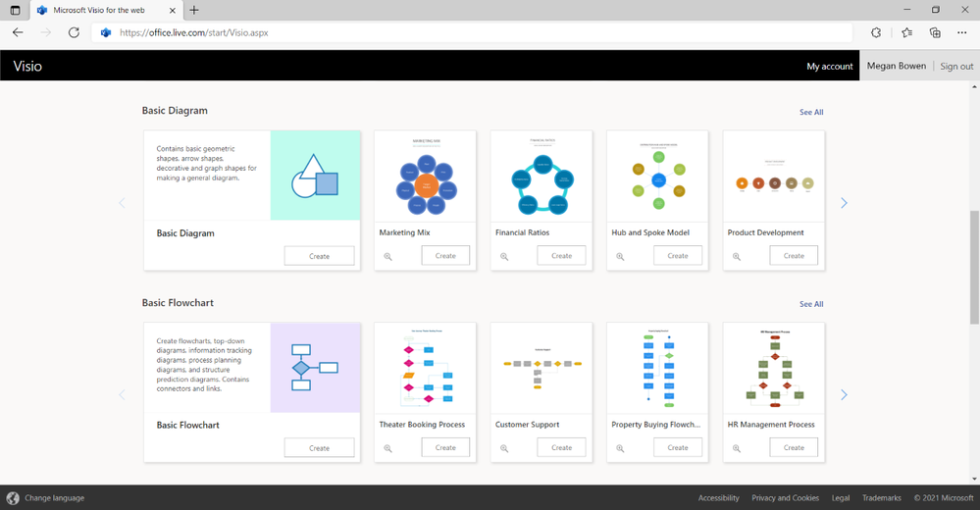Open a new browser tab
The height and width of the screenshot is (510, 980).
coord(194,10)
